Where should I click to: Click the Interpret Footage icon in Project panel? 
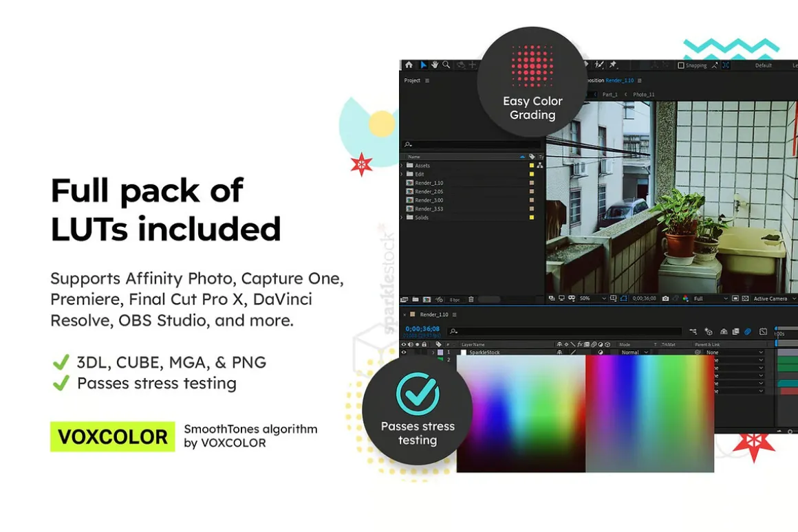[x=405, y=299]
